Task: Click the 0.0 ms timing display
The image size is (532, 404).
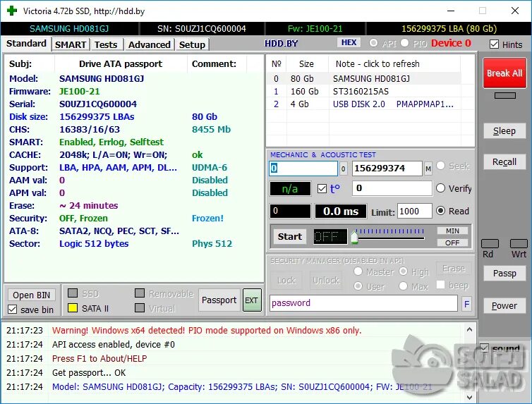Action: 341,211
